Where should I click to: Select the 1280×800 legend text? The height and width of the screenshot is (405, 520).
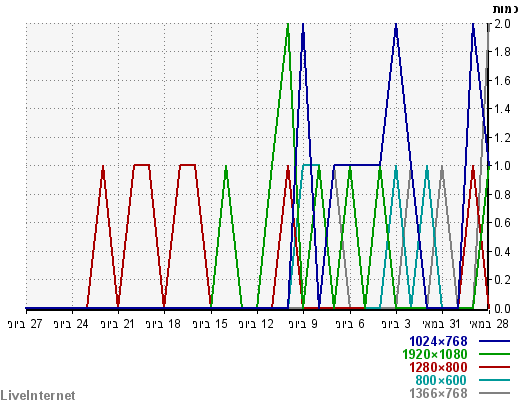(x=438, y=367)
